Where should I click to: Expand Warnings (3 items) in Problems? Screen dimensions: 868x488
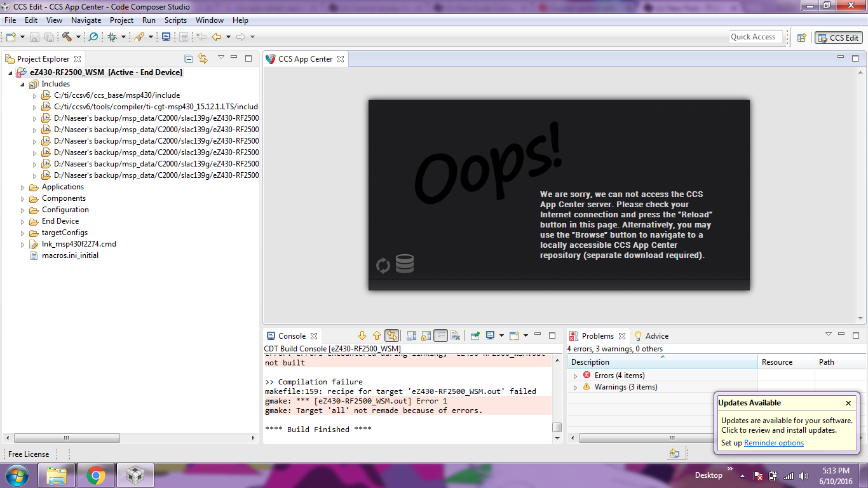point(576,387)
